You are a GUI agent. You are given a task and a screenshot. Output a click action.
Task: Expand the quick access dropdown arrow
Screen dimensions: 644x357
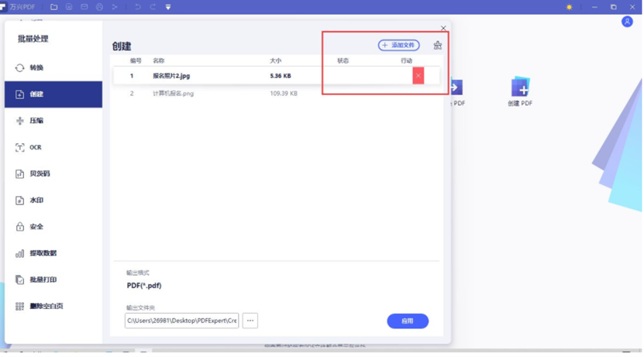tap(168, 7)
